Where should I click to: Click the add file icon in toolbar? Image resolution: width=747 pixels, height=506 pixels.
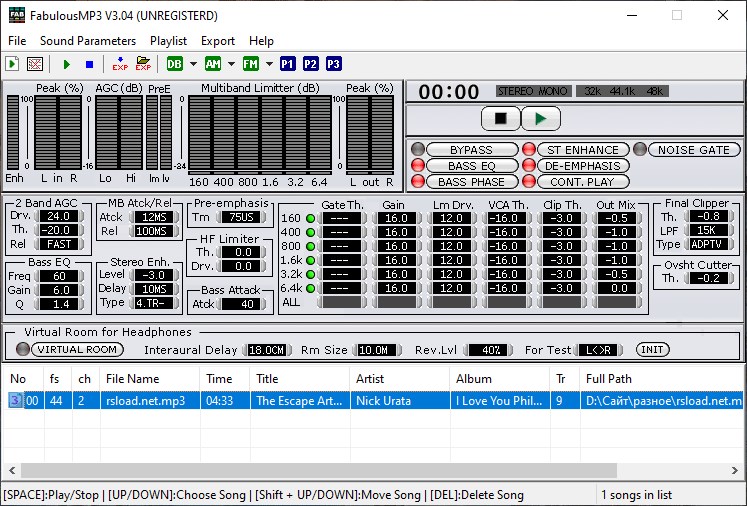(12, 64)
